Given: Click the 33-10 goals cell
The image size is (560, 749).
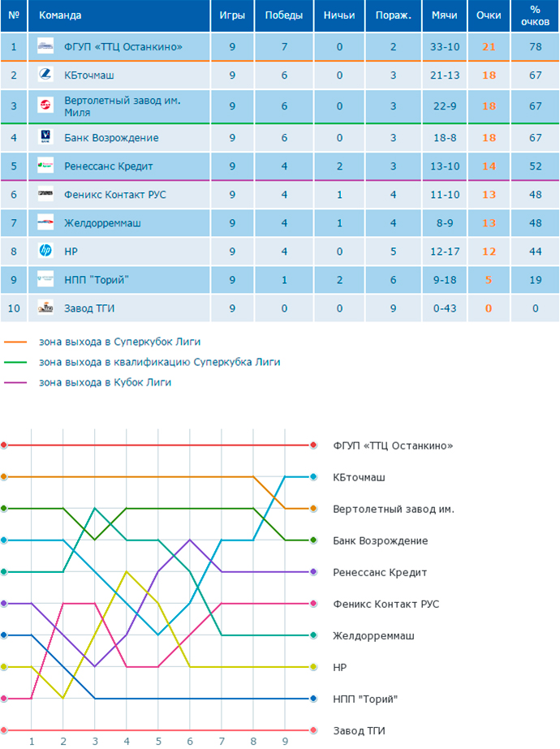Looking at the screenshot, I should pos(445,47).
